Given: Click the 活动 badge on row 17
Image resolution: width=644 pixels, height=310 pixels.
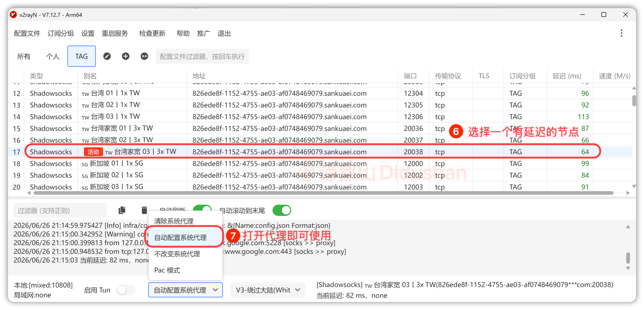Looking at the screenshot, I should coord(93,152).
